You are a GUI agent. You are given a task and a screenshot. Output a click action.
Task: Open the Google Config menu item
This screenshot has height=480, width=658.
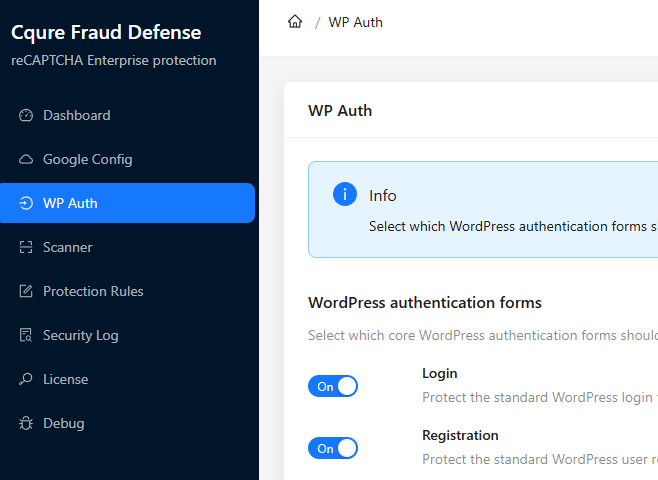pyautogui.click(x=128, y=159)
